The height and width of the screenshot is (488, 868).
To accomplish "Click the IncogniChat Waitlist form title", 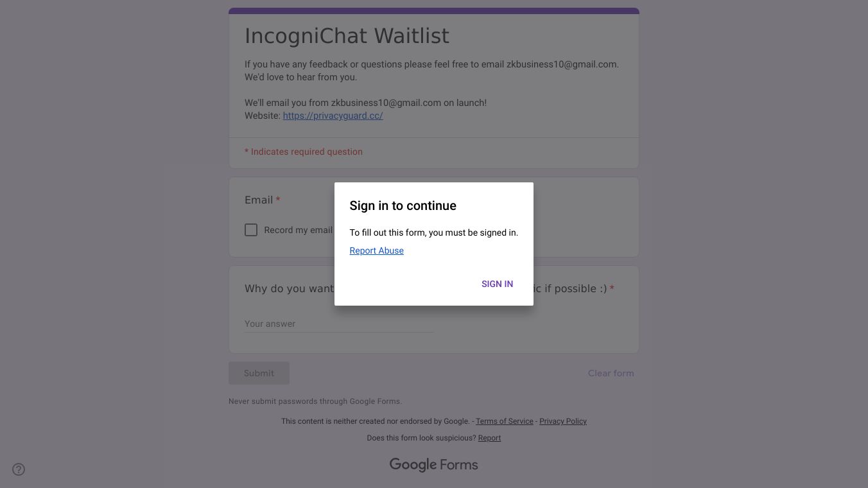I will click(x=347, y=36).
